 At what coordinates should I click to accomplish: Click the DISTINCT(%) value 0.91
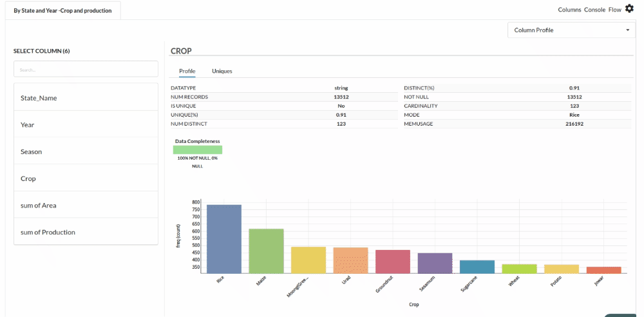click(574, 88)
